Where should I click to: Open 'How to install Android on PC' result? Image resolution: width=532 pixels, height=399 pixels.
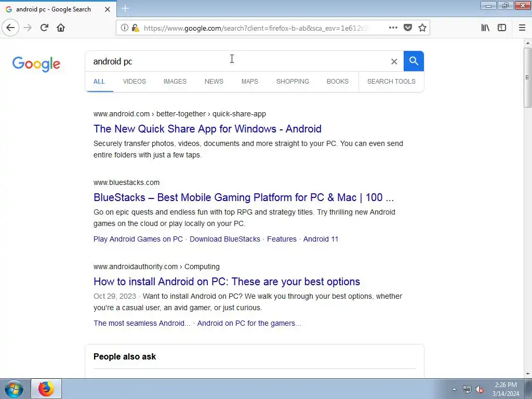pyautogui.click(x=227, y=282)
